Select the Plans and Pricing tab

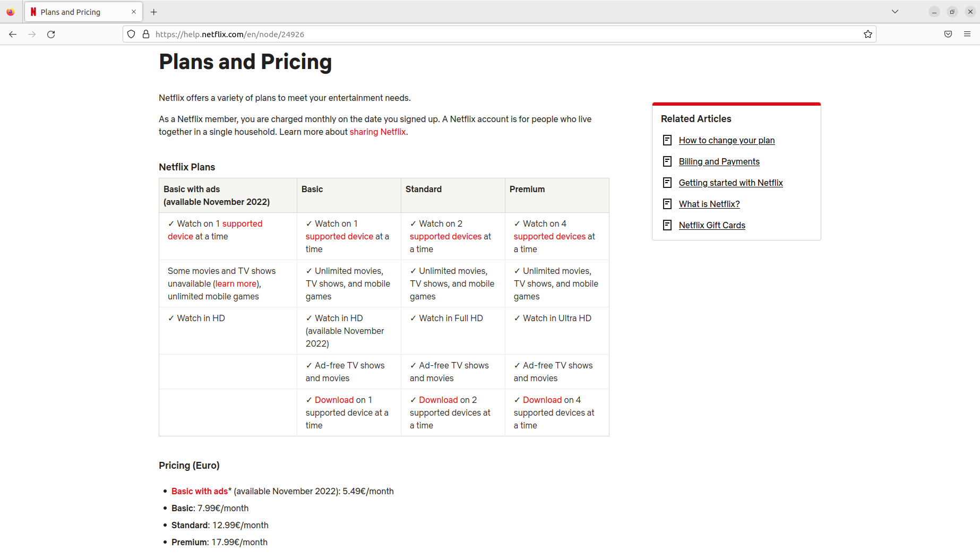click(x=83, y=12)
